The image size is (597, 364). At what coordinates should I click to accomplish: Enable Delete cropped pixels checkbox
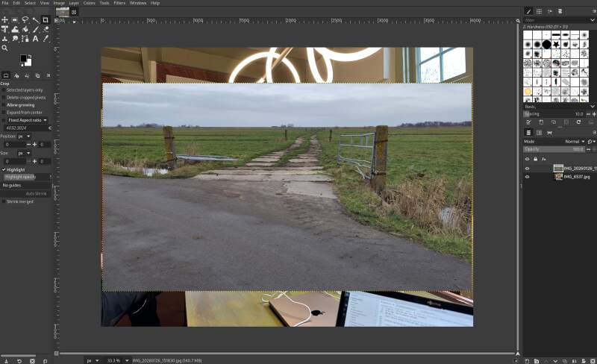pos(4,98)
